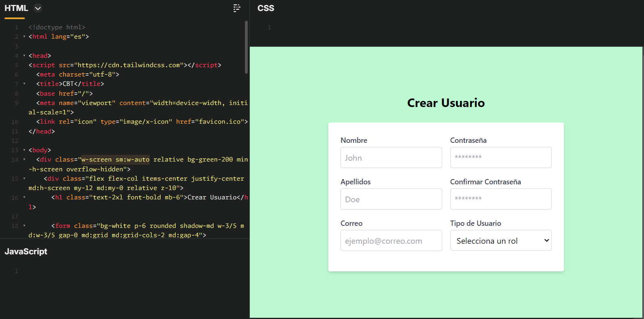
Task: Click the Tipo de Usuario label
Action: pos(476,223)
